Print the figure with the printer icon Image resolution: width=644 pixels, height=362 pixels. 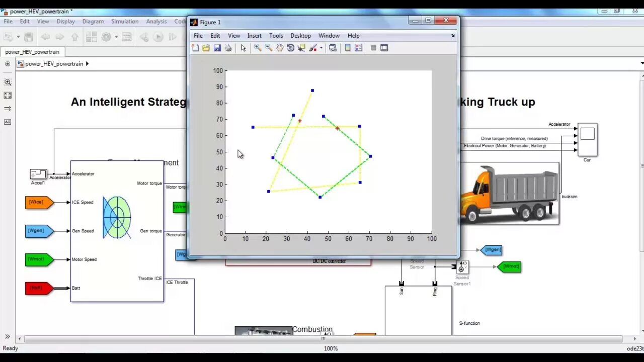(x=228, y=48)
